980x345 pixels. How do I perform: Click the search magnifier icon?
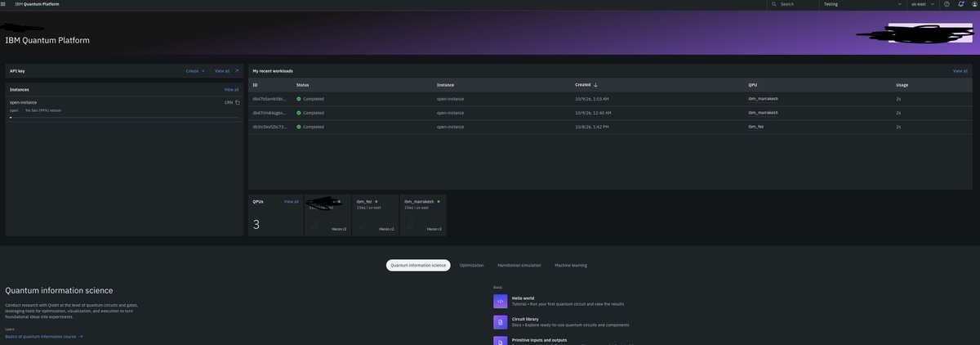(x=774, y=4)
